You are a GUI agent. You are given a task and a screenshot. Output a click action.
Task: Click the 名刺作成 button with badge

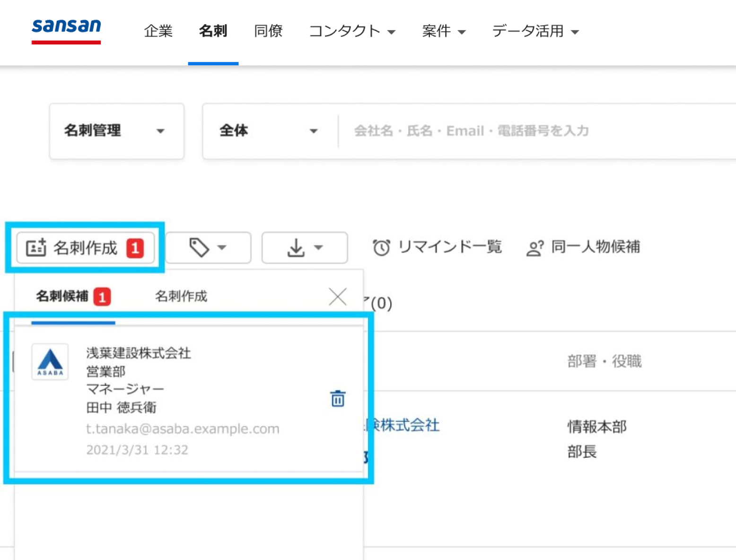[x=86, y=247]
